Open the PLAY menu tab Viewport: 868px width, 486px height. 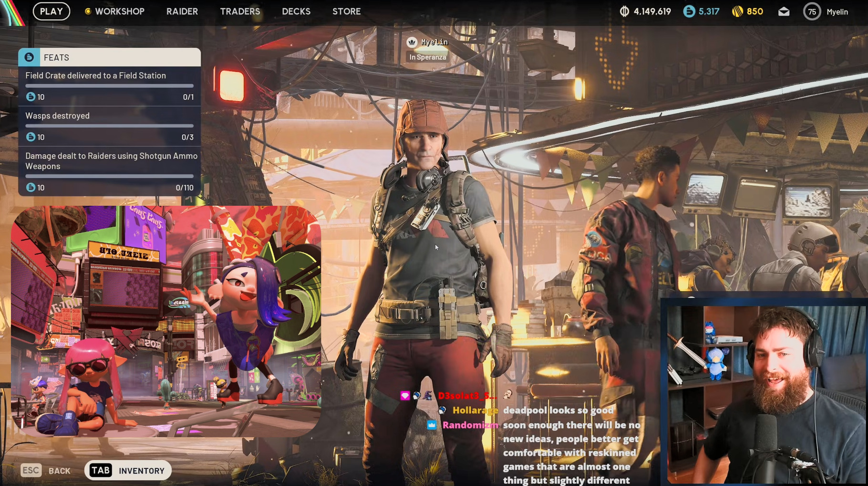[52, 11]
